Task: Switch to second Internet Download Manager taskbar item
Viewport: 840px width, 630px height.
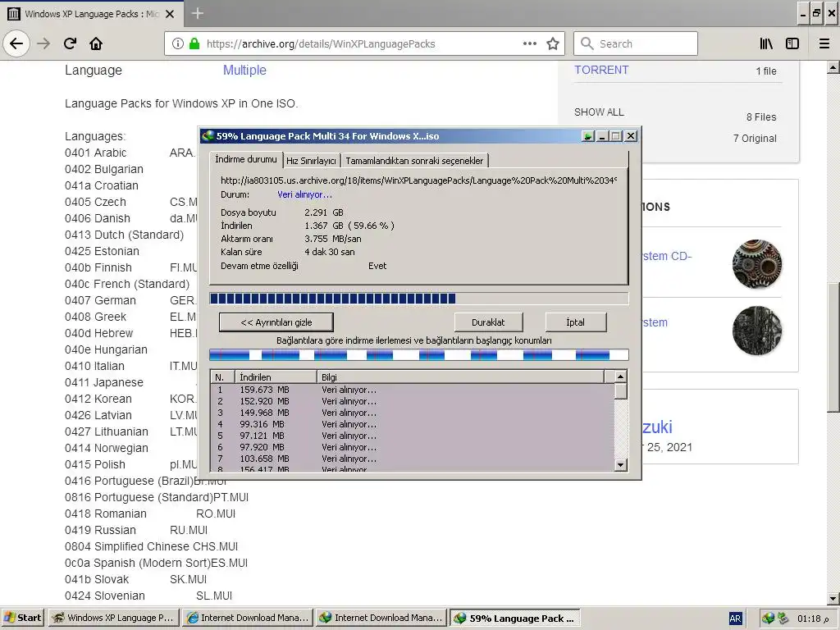Action: click(x=381, y=618)
